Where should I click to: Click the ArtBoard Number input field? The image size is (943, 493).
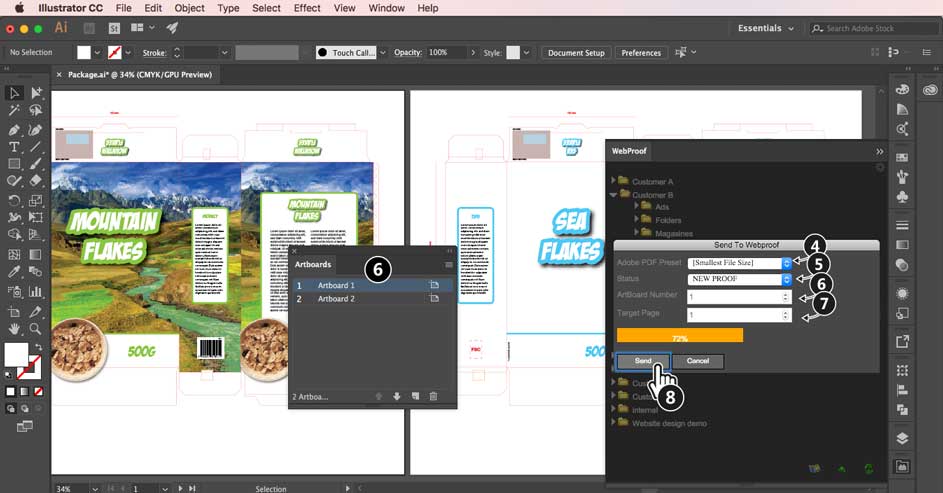coord(733,297)
